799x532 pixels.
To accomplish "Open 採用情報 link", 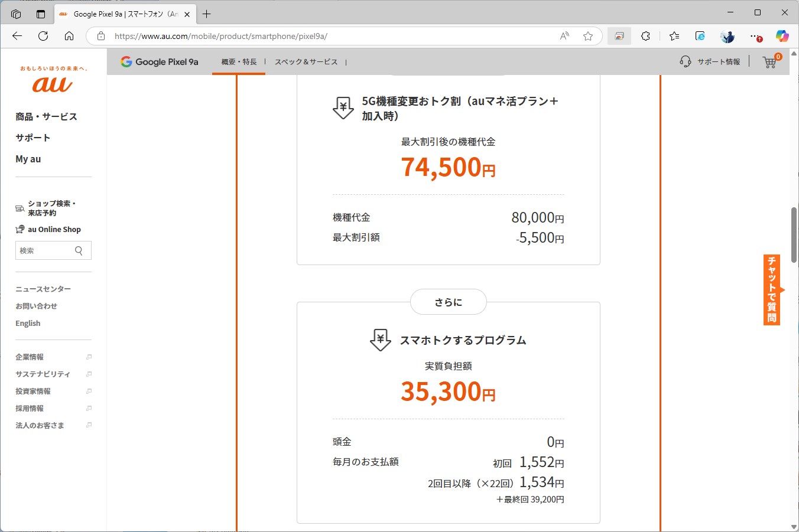I will (30, 408).
